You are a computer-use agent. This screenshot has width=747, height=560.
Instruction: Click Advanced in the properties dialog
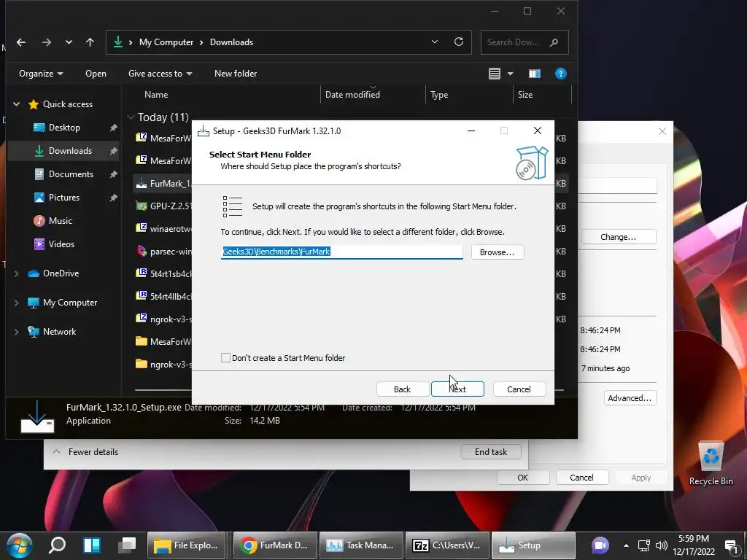click(630, 397)
